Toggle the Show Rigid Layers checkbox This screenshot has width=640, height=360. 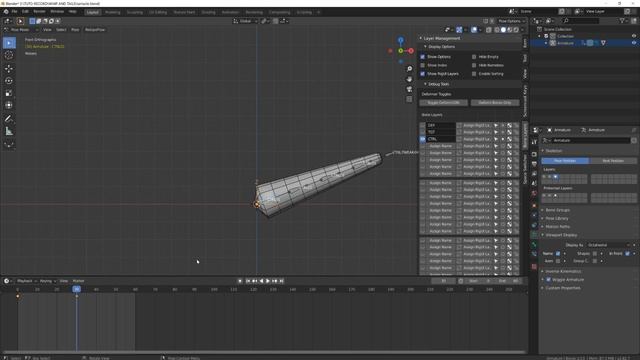(x=422, y=74)
